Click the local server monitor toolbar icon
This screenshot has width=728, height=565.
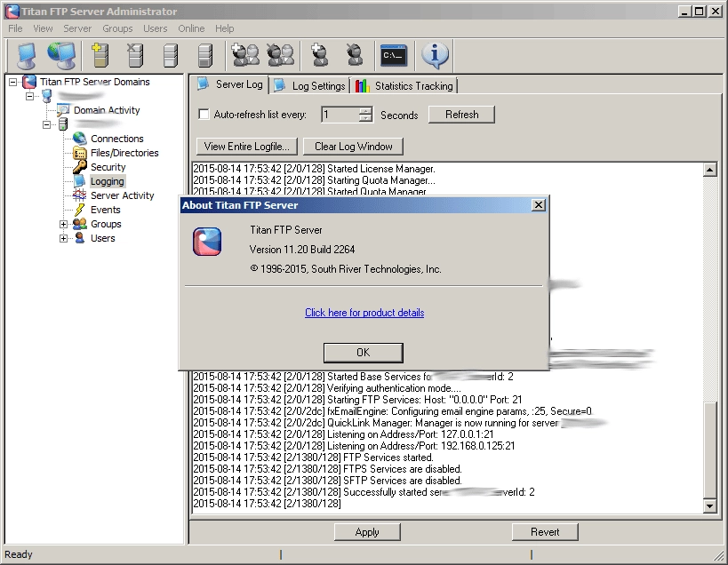(26, 56)
